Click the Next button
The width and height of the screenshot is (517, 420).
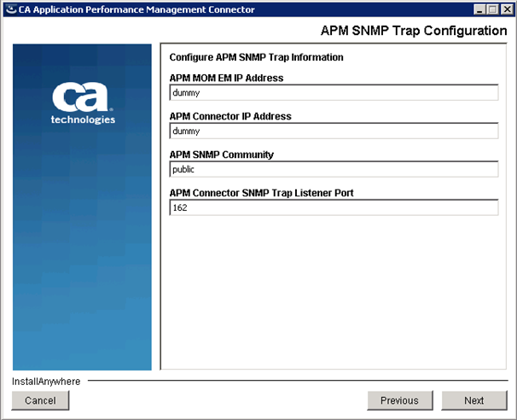[x=474, y=400]
